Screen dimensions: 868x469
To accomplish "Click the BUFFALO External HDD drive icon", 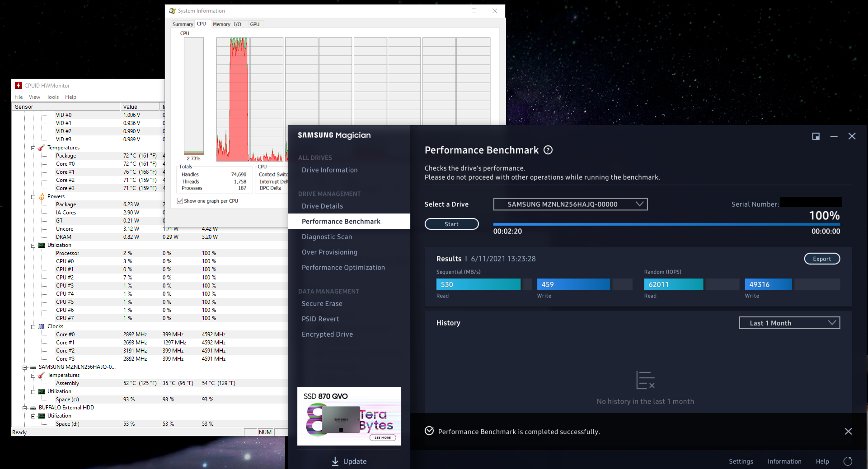I will pyautogui.click(x=33, y=408).
